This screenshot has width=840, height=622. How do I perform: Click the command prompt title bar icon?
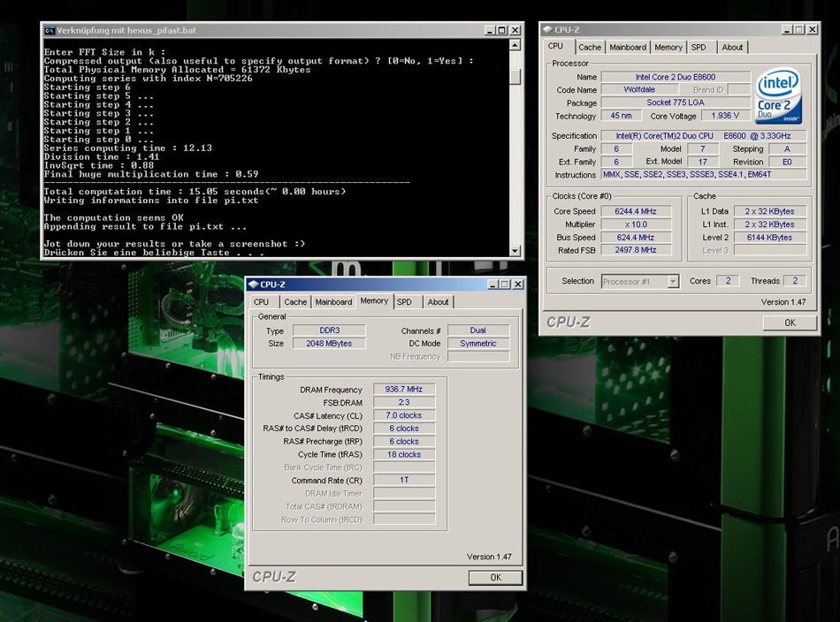click(x=50, y=31)
